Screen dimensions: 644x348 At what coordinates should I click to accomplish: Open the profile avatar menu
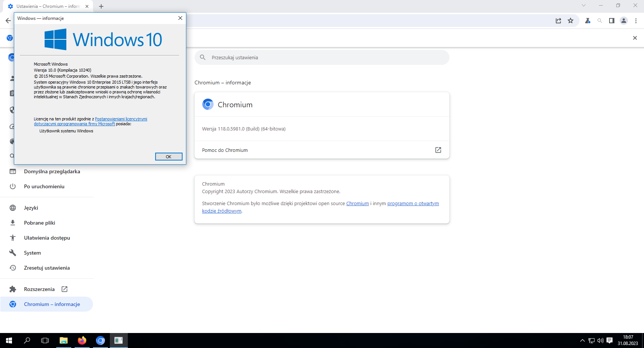point(624,21)
